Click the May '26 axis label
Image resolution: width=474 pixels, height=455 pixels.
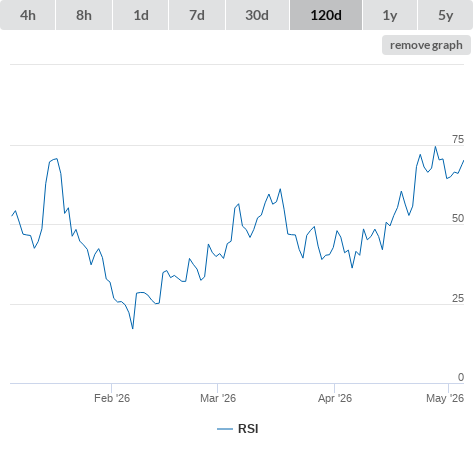445,398
